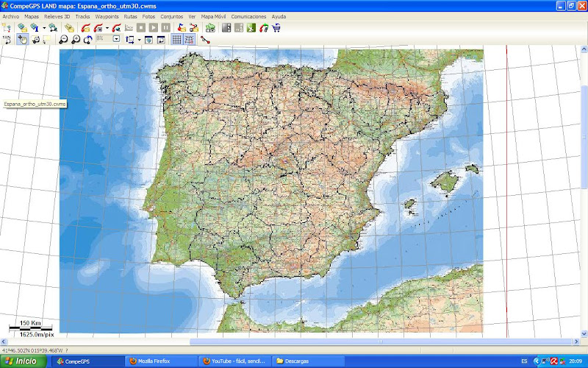The image size is (588, 368).
Task: Open the Conjuntos menu
Action: [x=172, y=16]
